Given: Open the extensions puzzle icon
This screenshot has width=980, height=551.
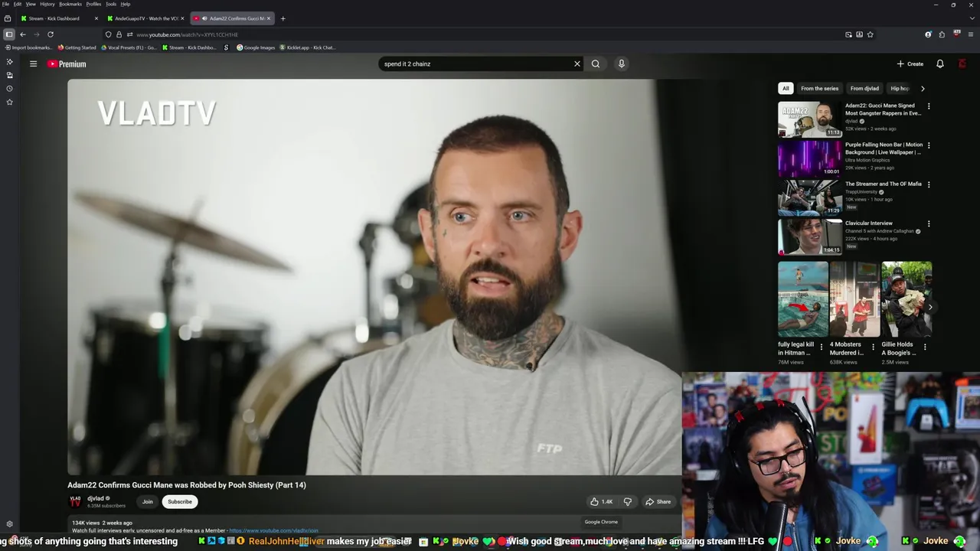Looking at the screenshot, I should 942,34.
